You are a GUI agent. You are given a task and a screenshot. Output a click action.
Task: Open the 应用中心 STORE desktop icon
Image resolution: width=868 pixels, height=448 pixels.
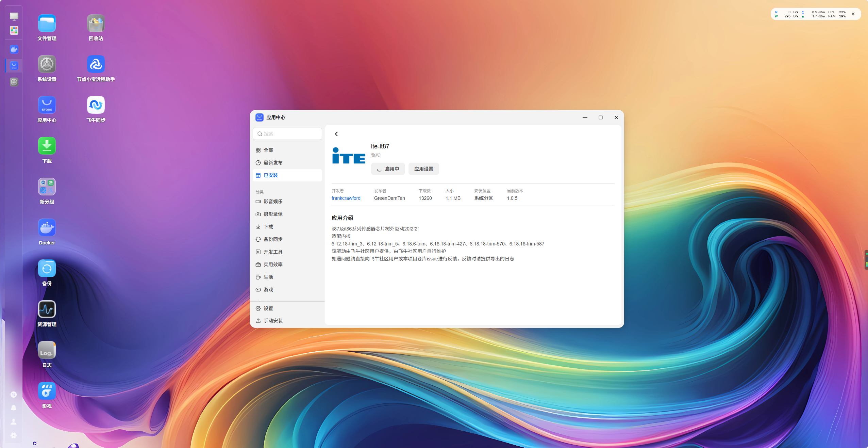47,105
